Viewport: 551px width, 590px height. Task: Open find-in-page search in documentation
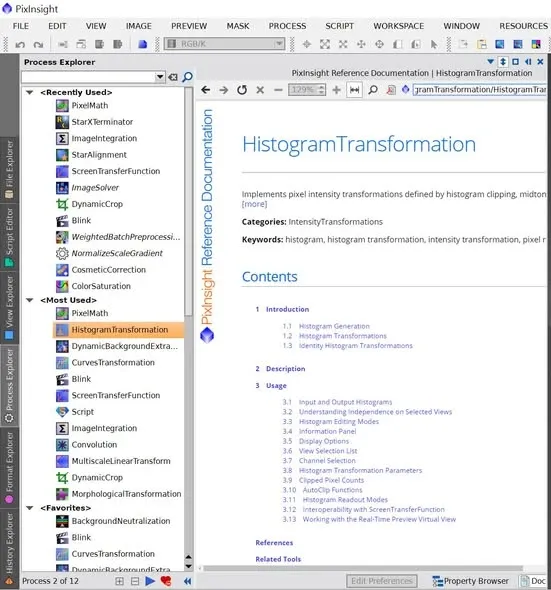[373, 90]
